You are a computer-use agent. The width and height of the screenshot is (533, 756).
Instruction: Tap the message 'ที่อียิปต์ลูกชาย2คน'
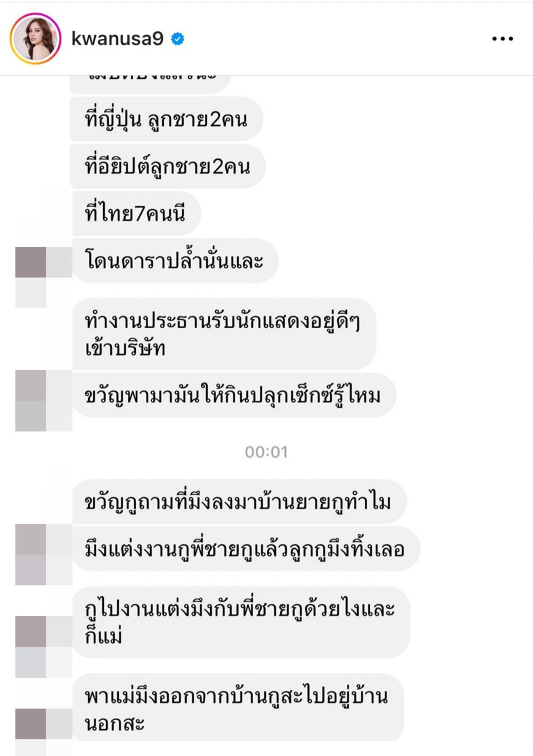coord(167,166)
